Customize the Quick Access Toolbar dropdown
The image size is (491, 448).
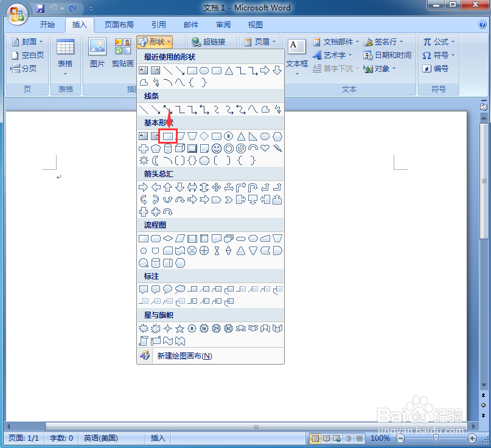91,9
